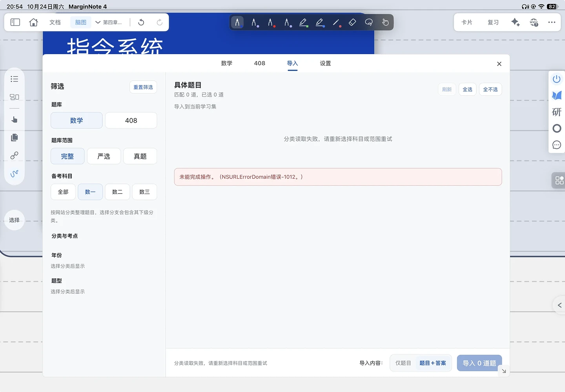Open the 研 plugin on right panel
Image resolution: width=565 pixels, height=392 pixels.
(x=557, y=112)
